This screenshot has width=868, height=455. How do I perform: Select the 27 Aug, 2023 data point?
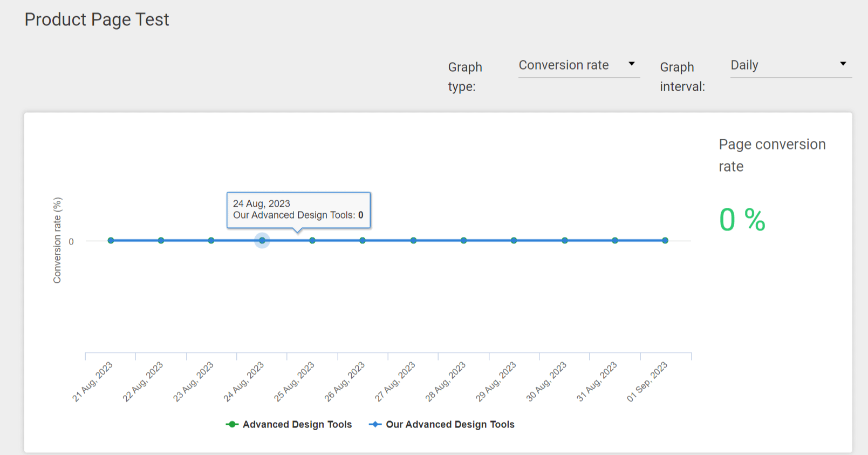tap(413, 241)
